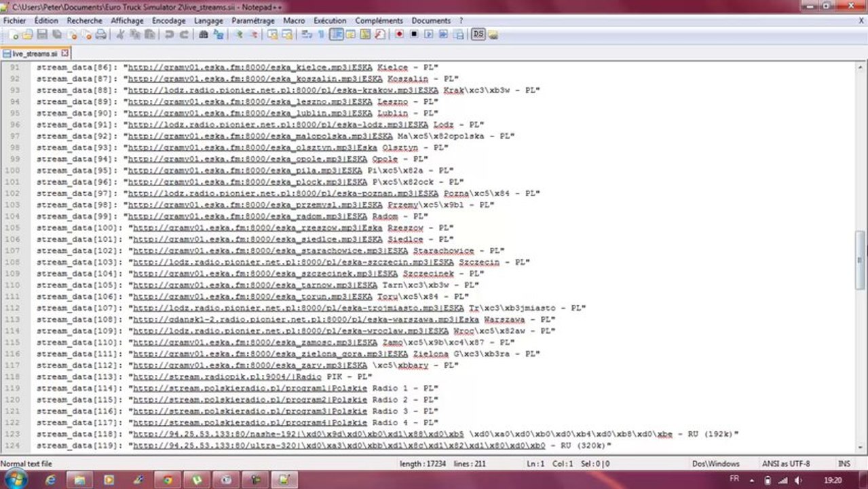This screenshot has height=489, width=868.
Task: Click the DS plugin toolbar icon
Action: 478,34
